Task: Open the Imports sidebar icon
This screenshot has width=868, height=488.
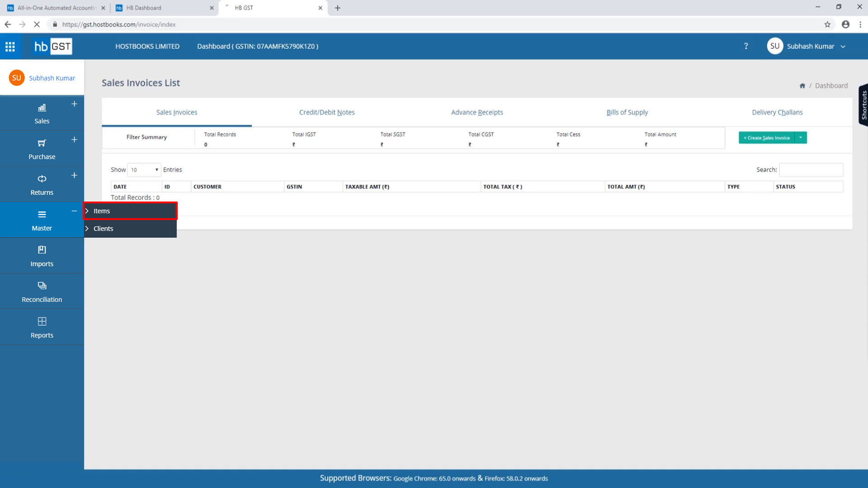Action: point(42,250)
